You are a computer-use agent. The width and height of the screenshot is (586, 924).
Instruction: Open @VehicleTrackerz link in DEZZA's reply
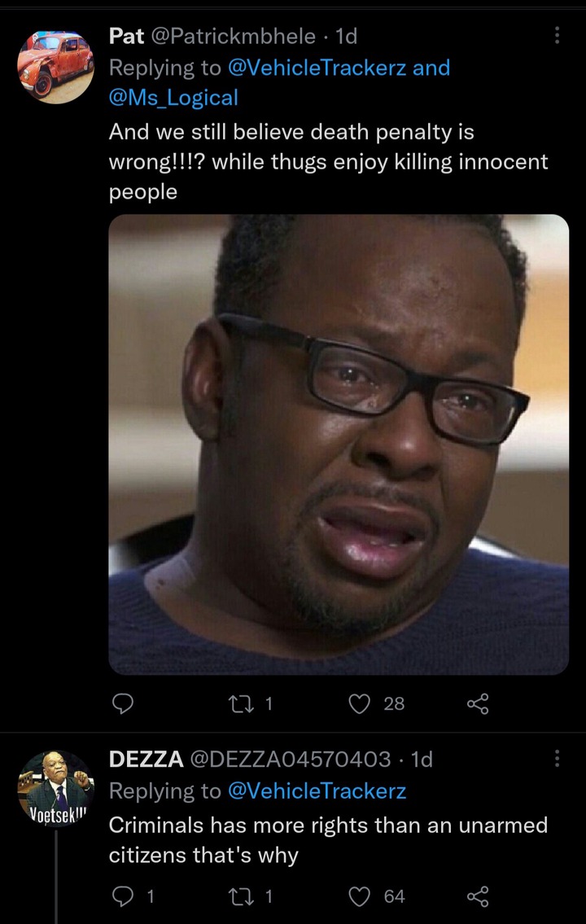tap(317, 790)
